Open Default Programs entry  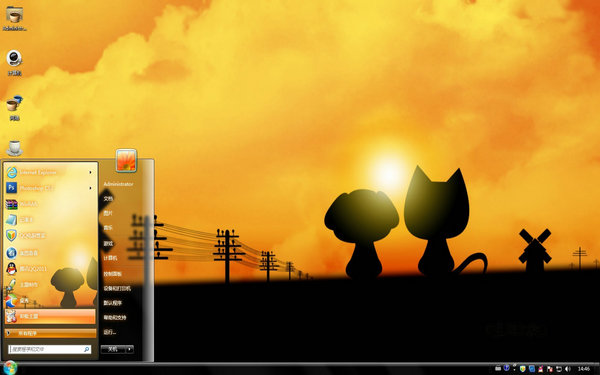pos(112,303)
